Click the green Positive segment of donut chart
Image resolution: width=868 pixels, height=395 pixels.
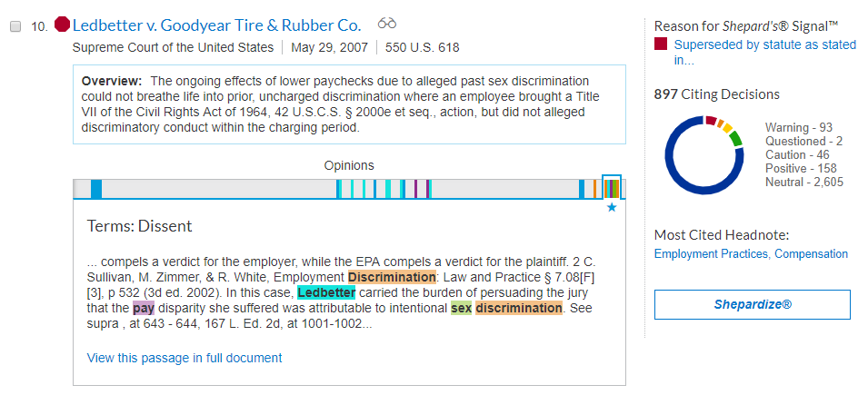tap(735, 139)
